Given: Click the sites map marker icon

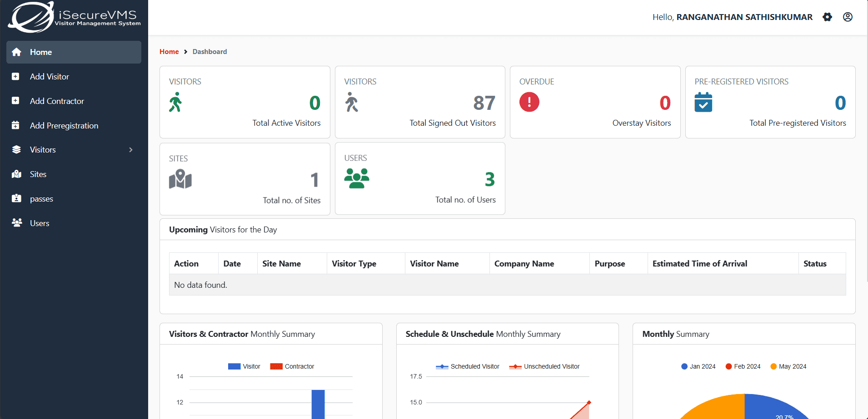Looking at the screenshot, I should (x=180, y=179).
